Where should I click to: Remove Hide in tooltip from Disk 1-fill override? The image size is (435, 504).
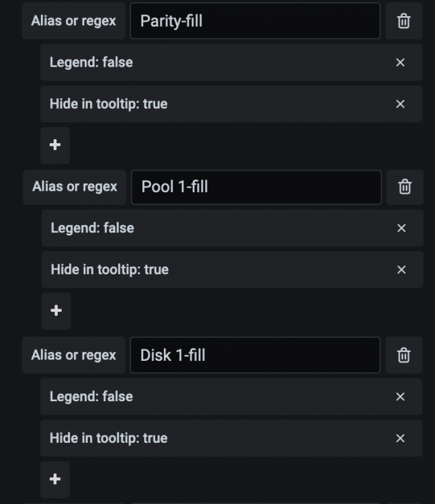pyautogui.click(x=400, y=438)
